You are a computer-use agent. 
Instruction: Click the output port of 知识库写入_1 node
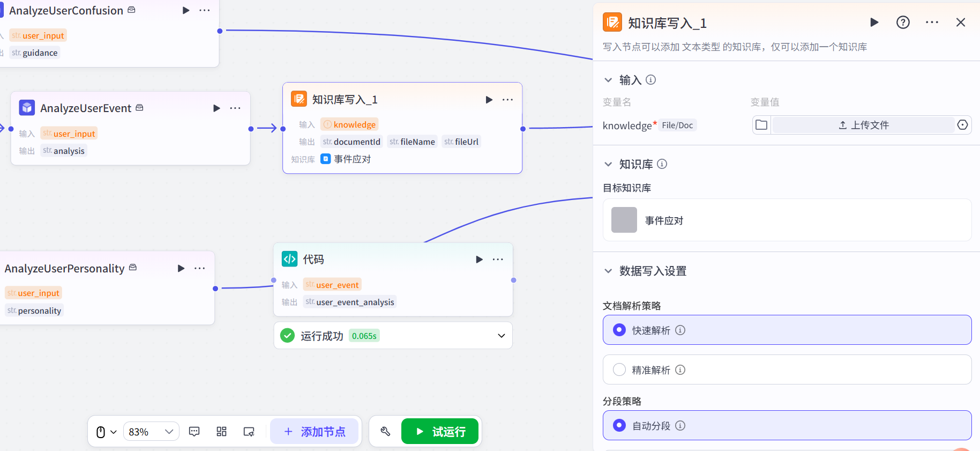(x=523, y=129)
